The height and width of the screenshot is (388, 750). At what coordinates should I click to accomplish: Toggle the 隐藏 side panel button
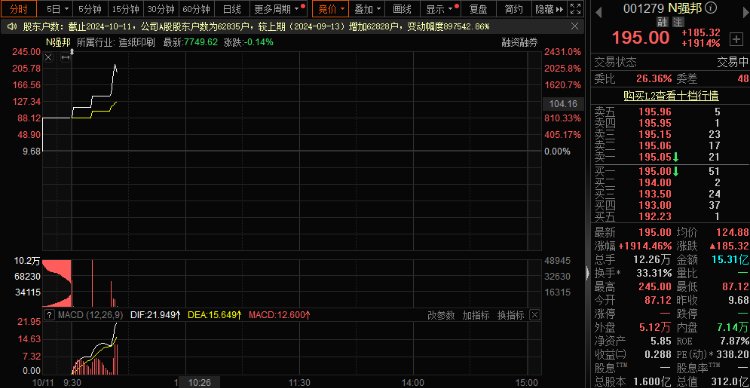coord(550,9)
